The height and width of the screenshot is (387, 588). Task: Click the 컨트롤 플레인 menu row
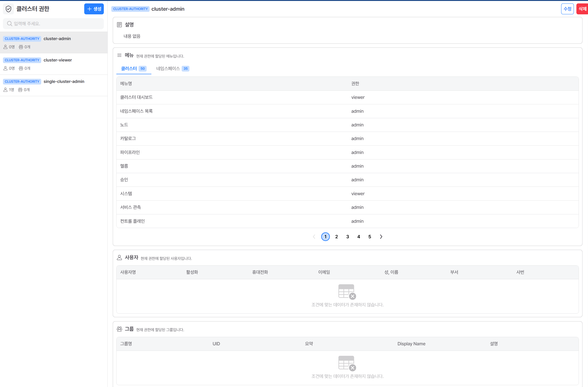pyautogui.click(x=347, y=221)
